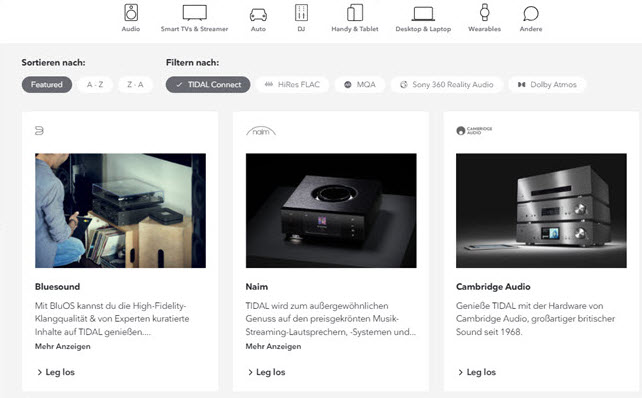Click the Naim logo icon
This screenshot has height=398, width=642.
click(x=261, y=131)
